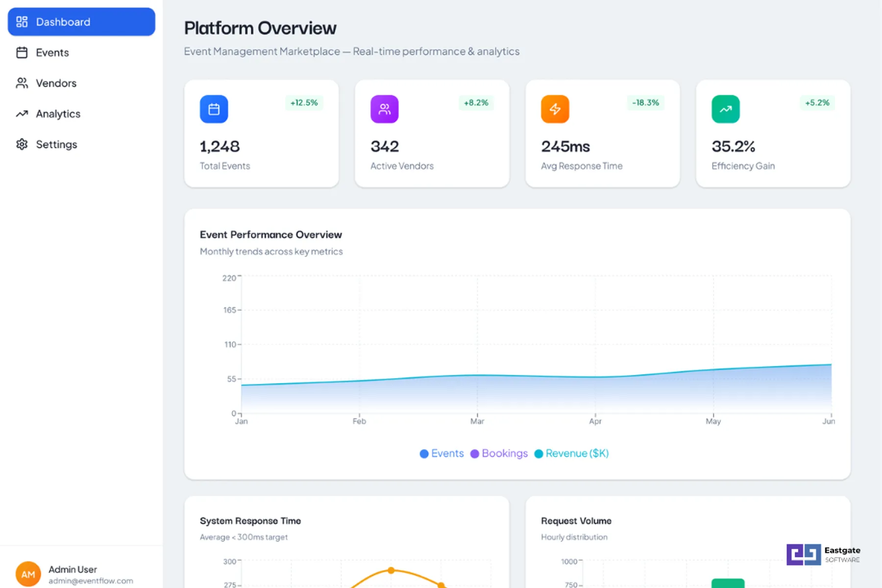Click admin@eventflow.com email text
The width and height of the screenshot is (882, 588).
(91, 581)
